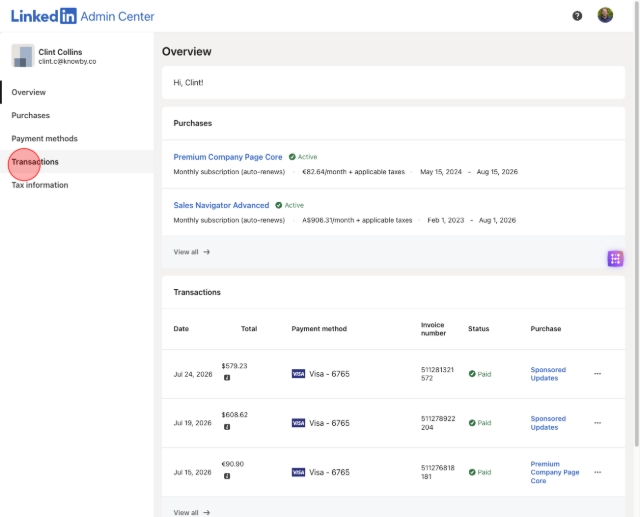Click Paid status icon for invoice 511281321572
The width and height of the screenshot is (640, 517).
[x=472, y=374]
